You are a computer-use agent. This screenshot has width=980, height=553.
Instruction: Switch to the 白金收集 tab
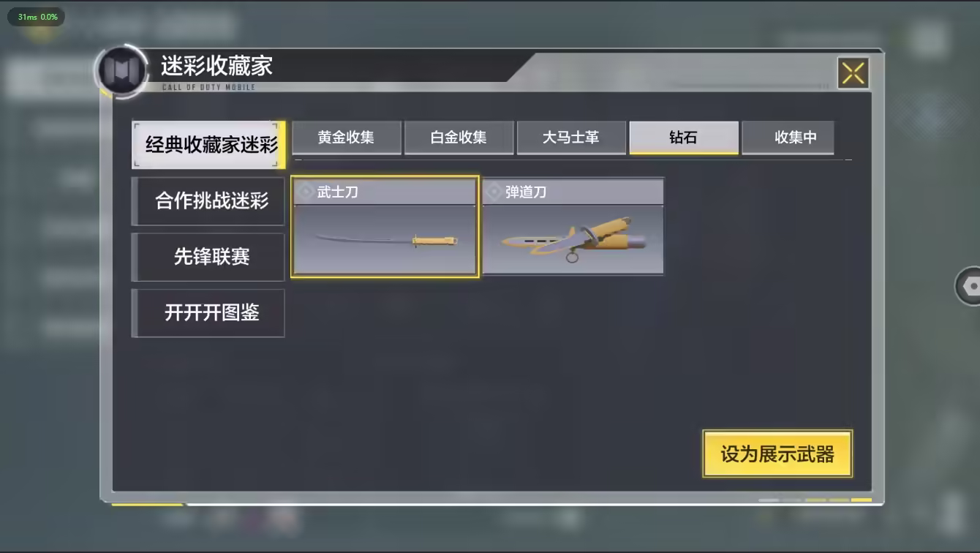tap(459, 138)
